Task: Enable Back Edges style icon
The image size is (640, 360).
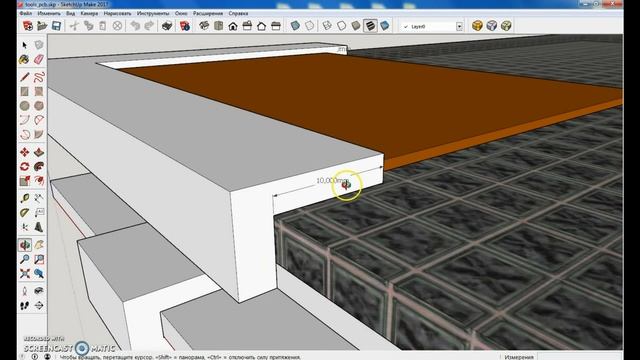Action: [x=310, y=26]
